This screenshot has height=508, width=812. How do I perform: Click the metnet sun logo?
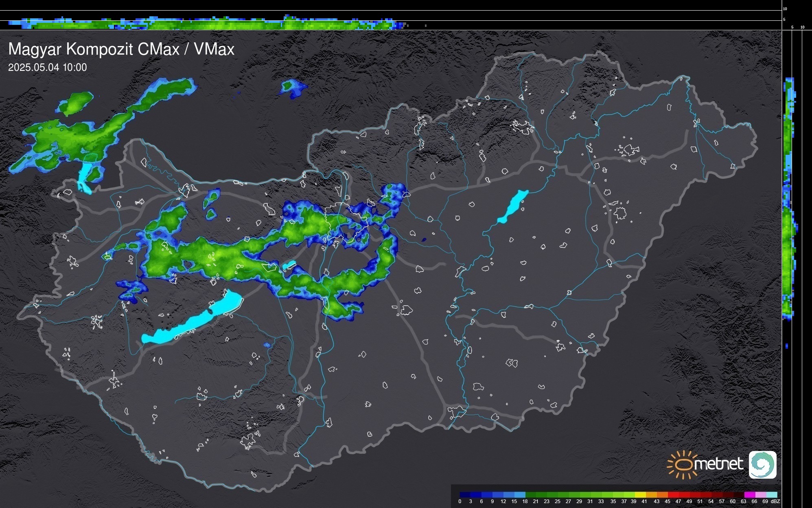coord(683,464)
